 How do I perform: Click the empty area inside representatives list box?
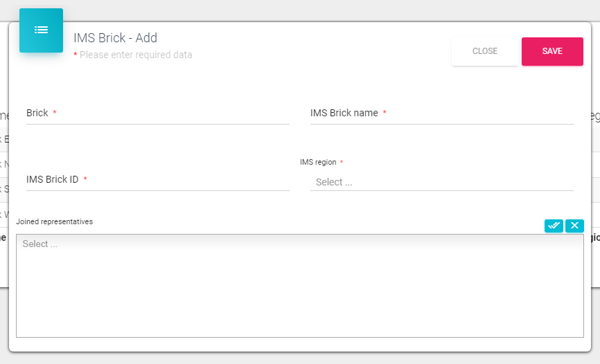coord(299,298)
